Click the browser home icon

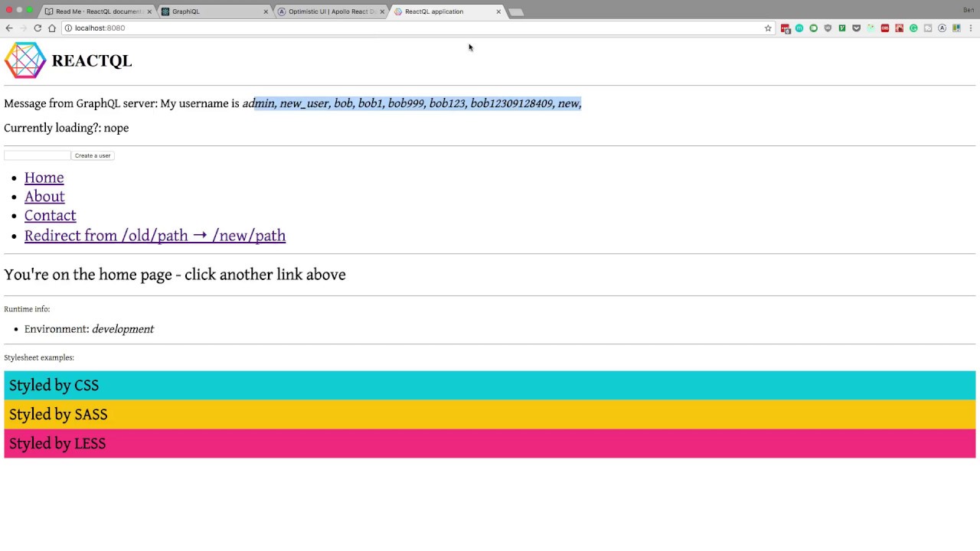(52, 28)
